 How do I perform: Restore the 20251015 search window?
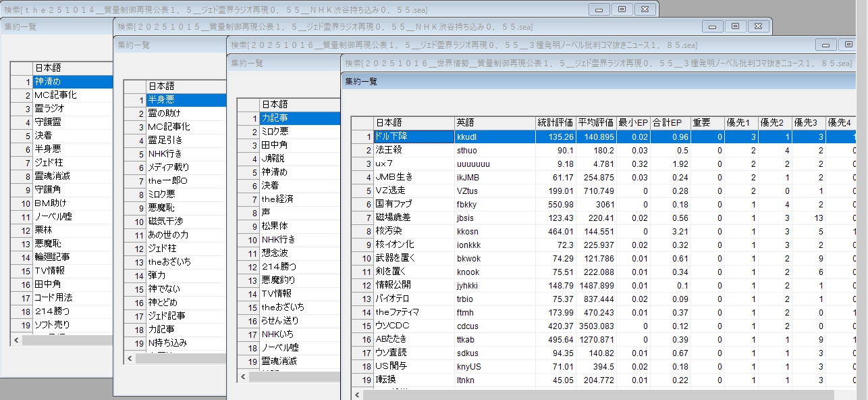pos(735,26)
